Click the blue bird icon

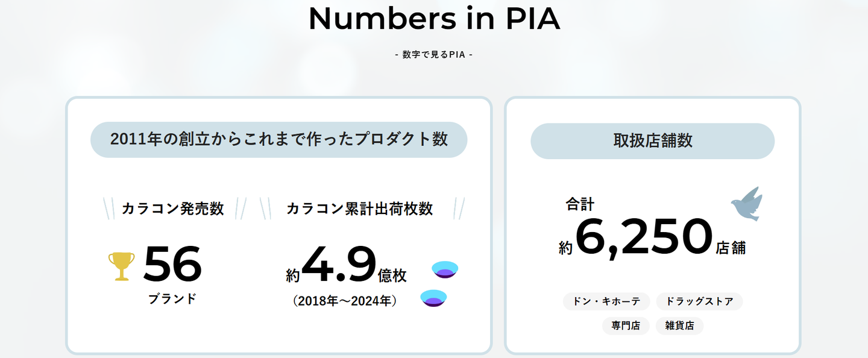[x=747, y=203]
